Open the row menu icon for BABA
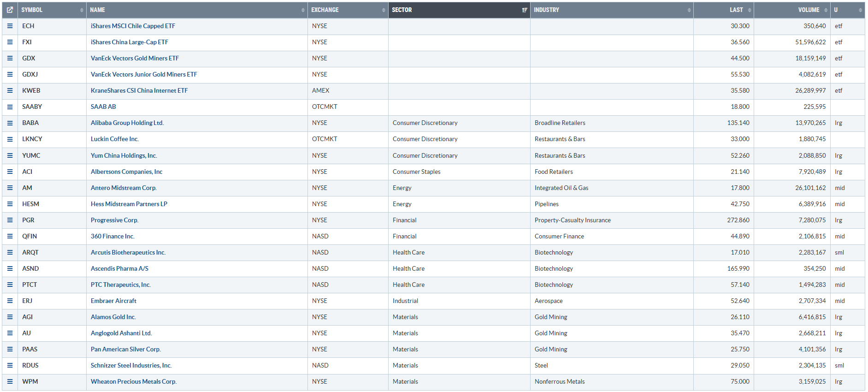The width and height of the screenshot is (868, 392). [10, 123]
